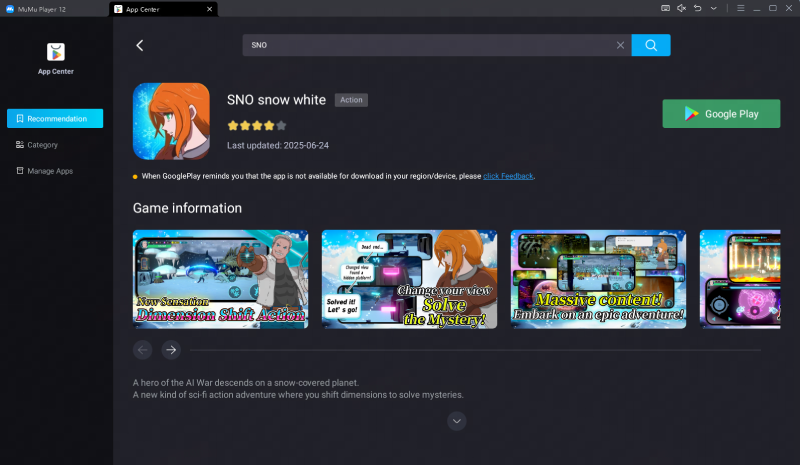
Task: Click the gallery next arrow button
Action: (171, 350)
